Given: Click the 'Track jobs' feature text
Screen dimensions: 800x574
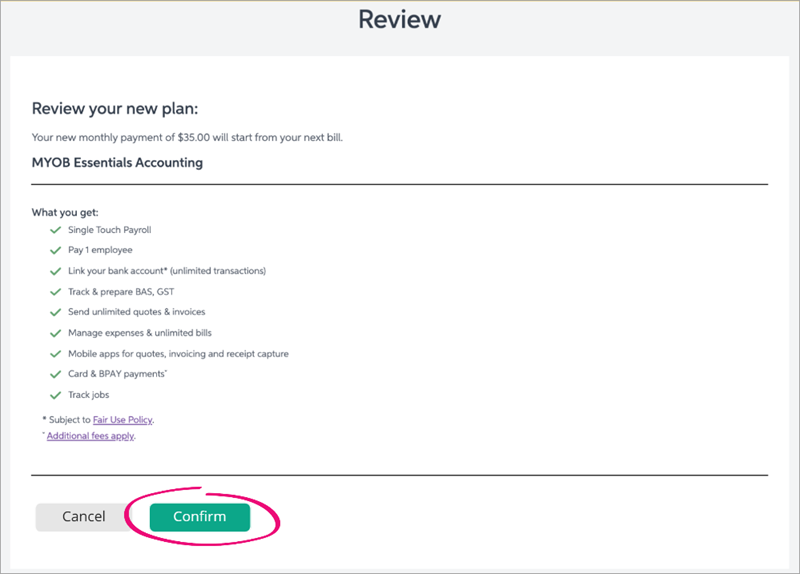Looking at the screenshot, I should 88,395.
